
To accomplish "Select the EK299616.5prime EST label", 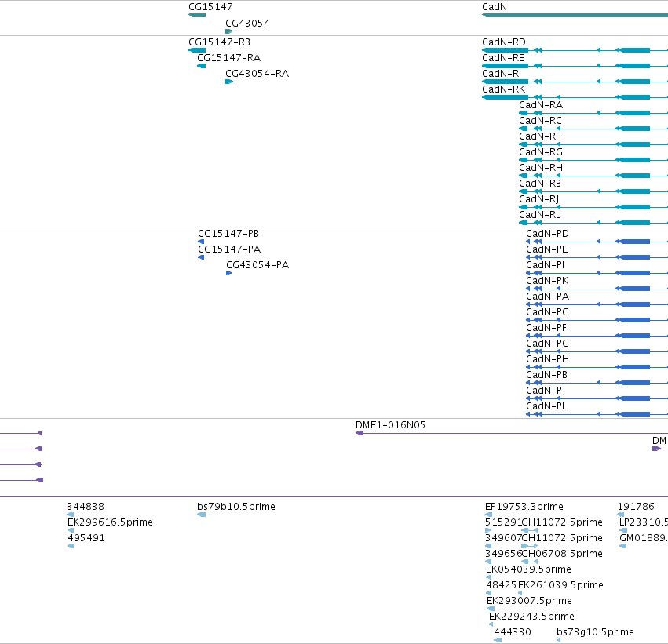I will click(x=110, y=522).
